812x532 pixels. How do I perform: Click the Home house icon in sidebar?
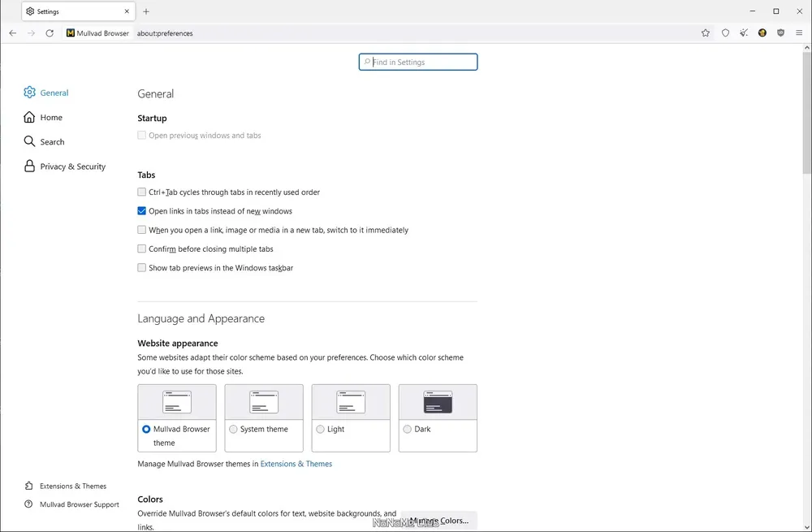[x=29, y=117]
